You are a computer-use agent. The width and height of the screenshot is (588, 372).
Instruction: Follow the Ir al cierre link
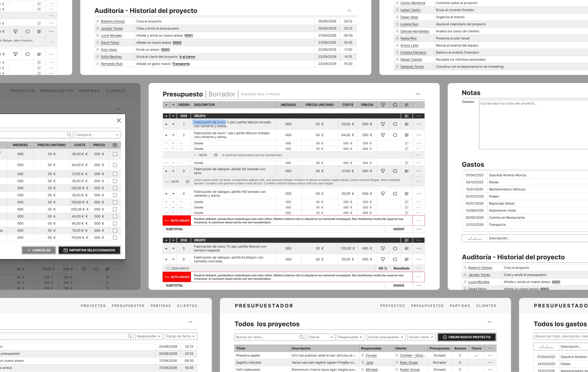(x=187, y=57)
